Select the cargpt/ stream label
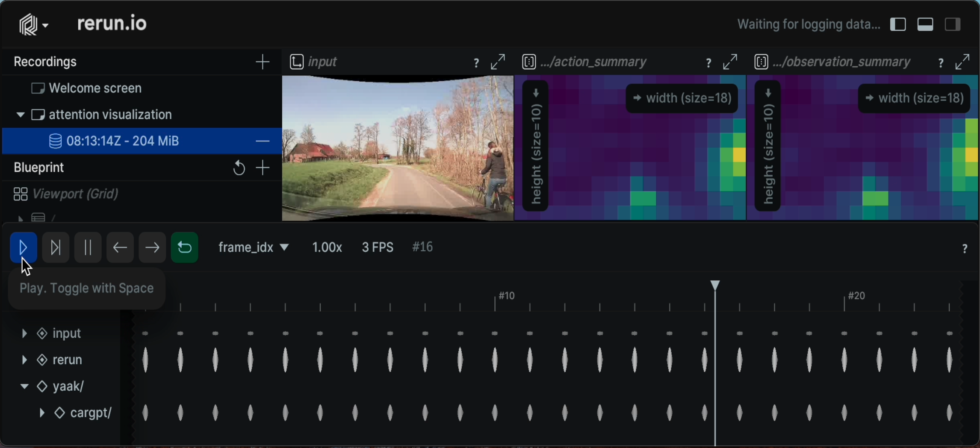 [x=91, y=413]
